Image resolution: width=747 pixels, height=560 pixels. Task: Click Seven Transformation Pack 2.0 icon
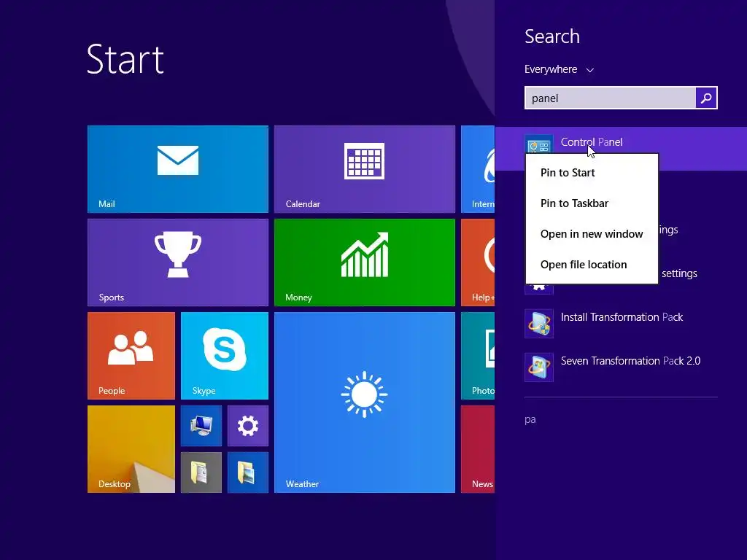[x=539, y=367]
